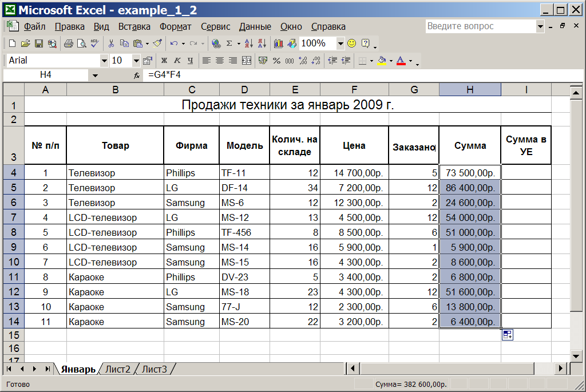Insert a hyperlink
The width and height of the screenshot is (586, 392).
coord(216,43)
